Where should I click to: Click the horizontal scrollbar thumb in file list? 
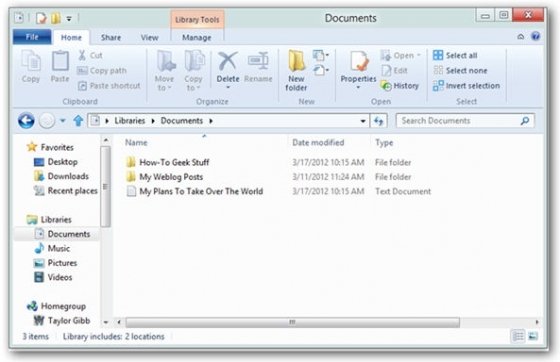[x=292, y=322]
